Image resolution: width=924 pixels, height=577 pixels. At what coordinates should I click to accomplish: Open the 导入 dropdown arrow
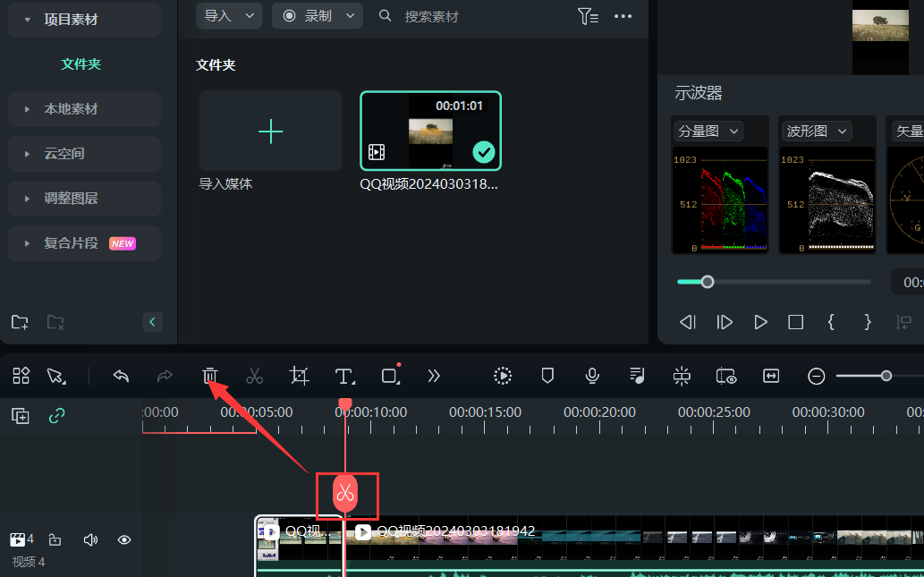coord(250,16)
